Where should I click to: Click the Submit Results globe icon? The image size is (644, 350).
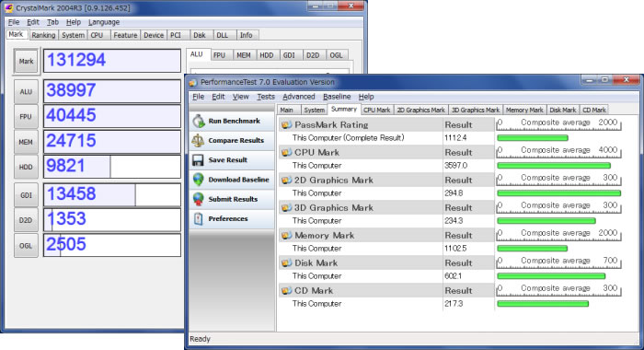point(199,199)
